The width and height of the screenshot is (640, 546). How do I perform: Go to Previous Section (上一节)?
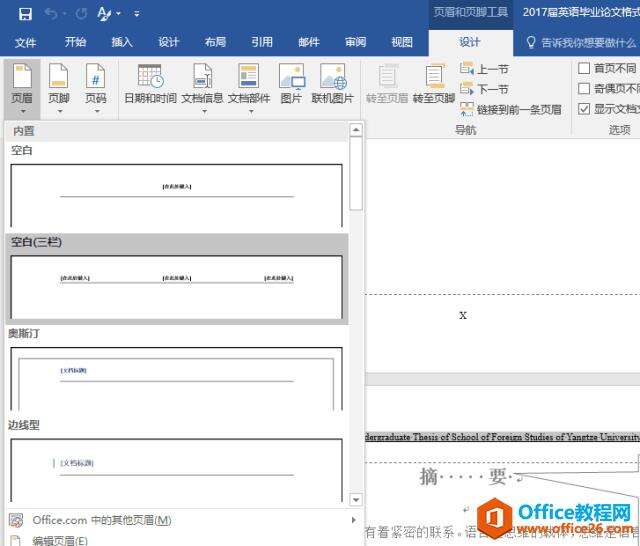point(484,69)
